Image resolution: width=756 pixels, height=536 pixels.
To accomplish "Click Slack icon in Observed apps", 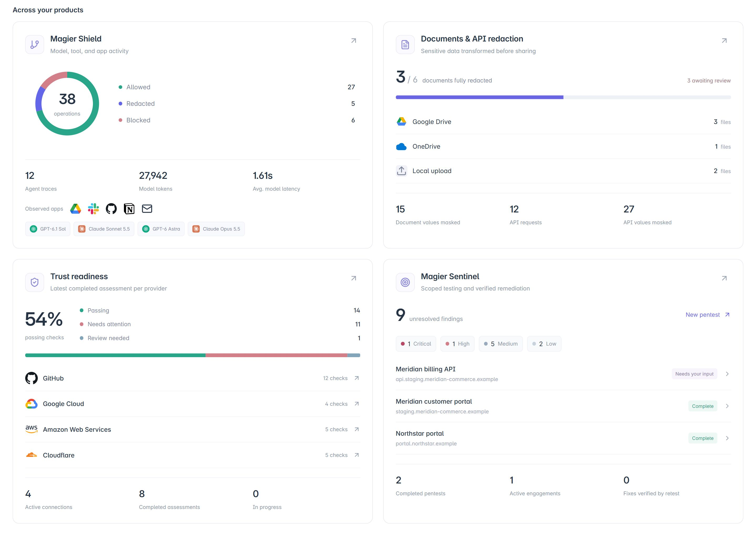I will click(93, 209).
